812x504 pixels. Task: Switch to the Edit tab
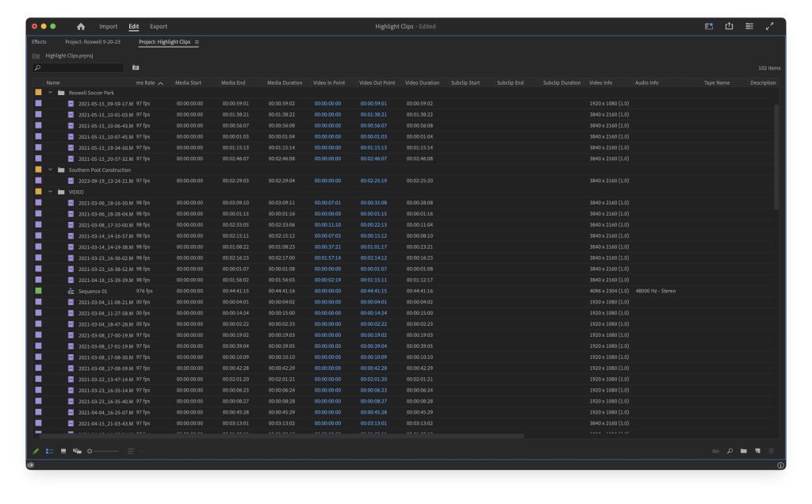pyautogui.click(x=133, y=26)
